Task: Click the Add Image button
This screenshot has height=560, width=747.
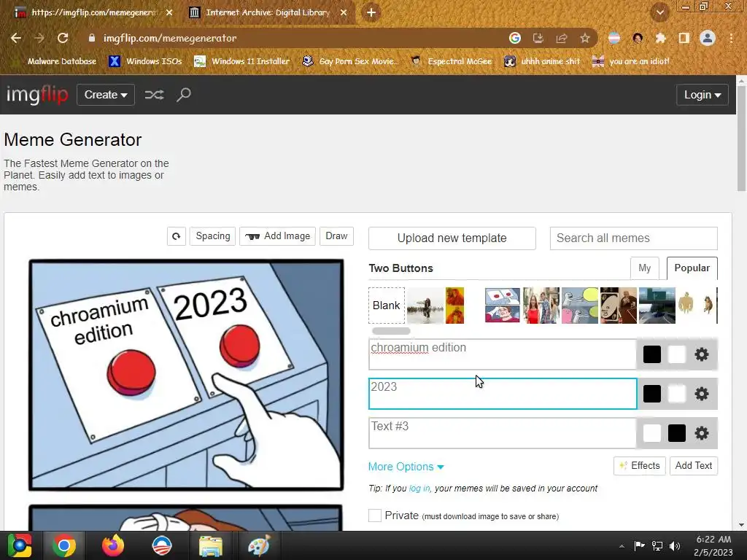Action: point(277,236)
